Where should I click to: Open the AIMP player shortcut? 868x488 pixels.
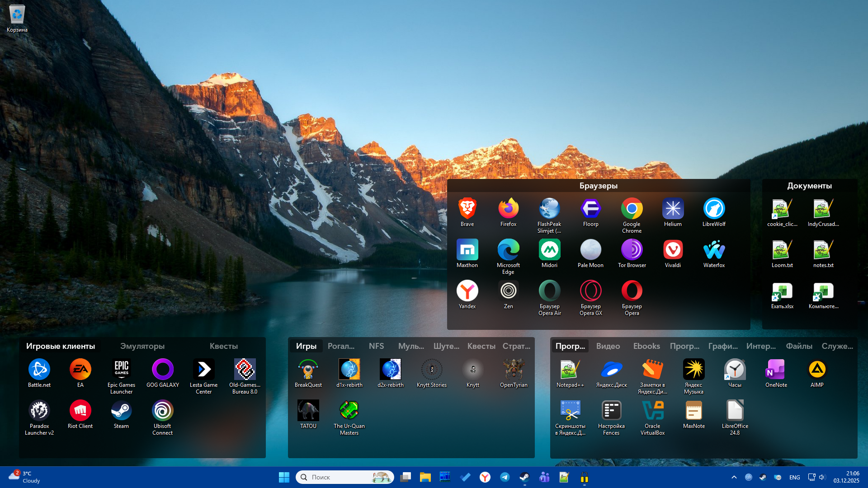click(x=817, y=370)
